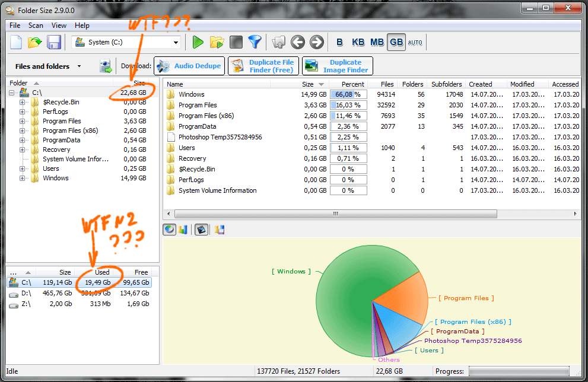
Task: Click the scan folder icon in toolbar
Action: click(217, 42)
